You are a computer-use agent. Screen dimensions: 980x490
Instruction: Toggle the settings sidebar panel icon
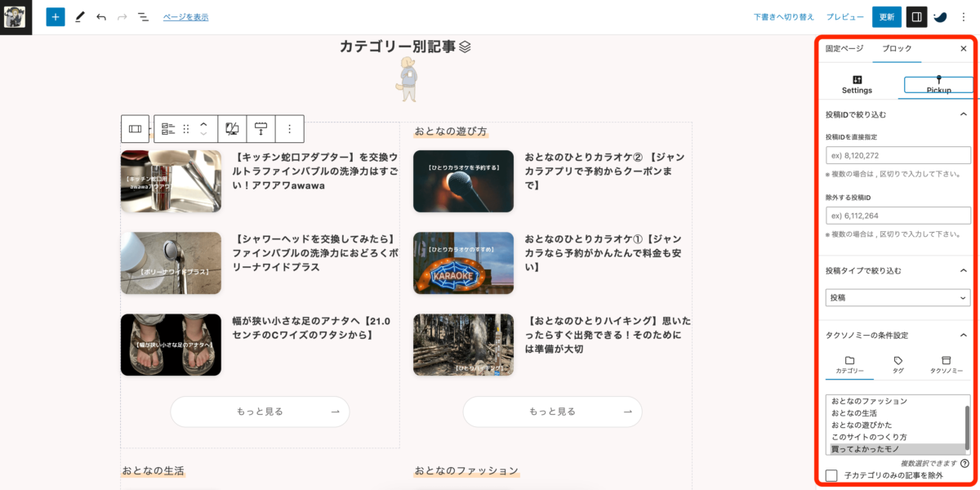tap(917, 16)
